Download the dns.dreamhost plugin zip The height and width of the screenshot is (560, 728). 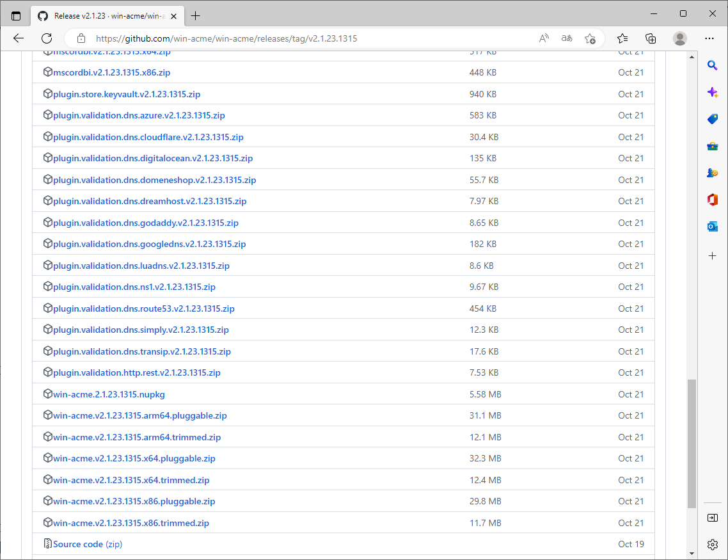pos(150,201)
